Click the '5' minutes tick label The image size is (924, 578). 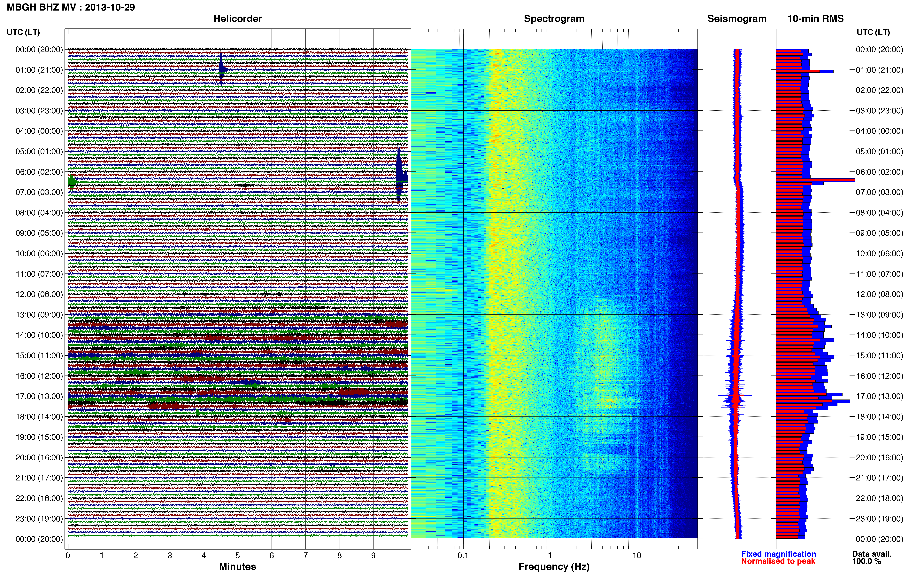238,555
